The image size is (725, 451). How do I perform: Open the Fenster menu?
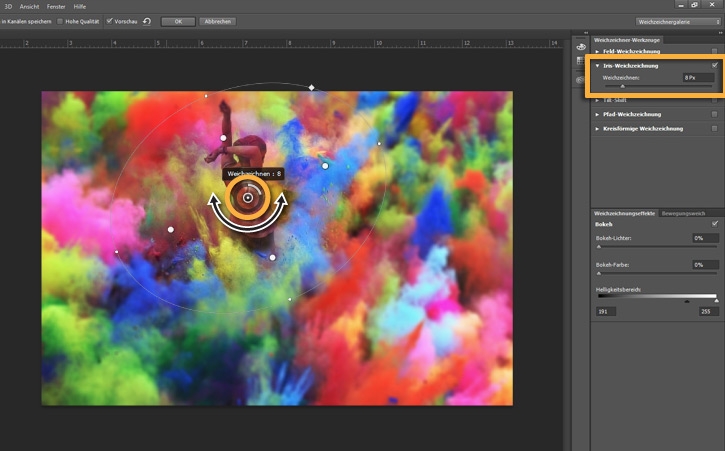point(56,6)
